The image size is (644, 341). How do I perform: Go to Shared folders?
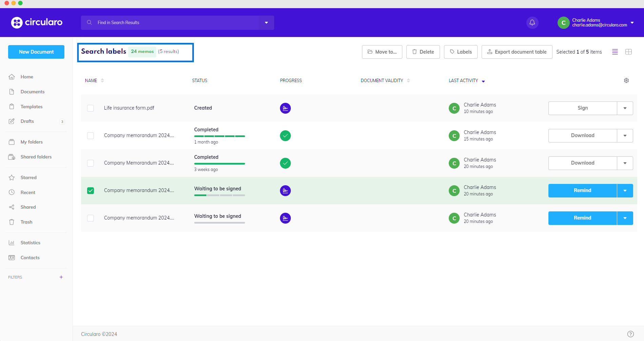tap(36, 157)
